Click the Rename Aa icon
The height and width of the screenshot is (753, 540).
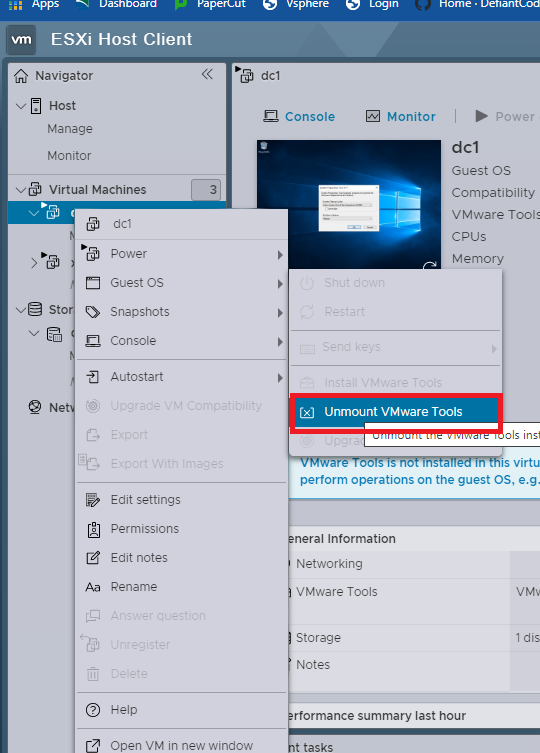tap(93, 587)
